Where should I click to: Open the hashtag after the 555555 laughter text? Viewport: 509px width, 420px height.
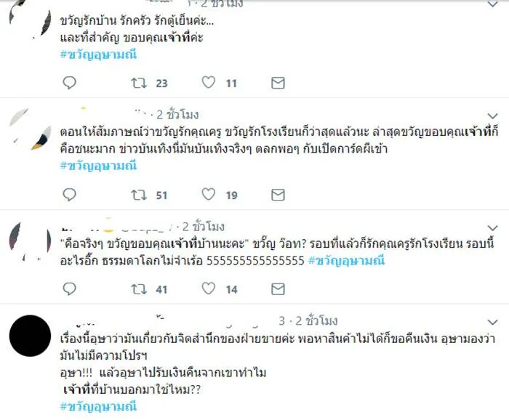click(x=346, y=260)
